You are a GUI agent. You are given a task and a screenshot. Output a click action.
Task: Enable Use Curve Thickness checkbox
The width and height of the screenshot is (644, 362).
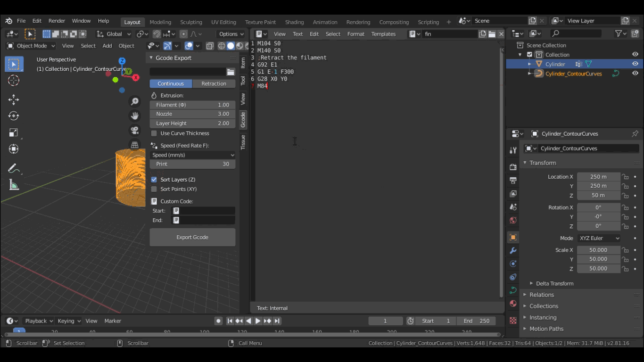tap(154, 133)
